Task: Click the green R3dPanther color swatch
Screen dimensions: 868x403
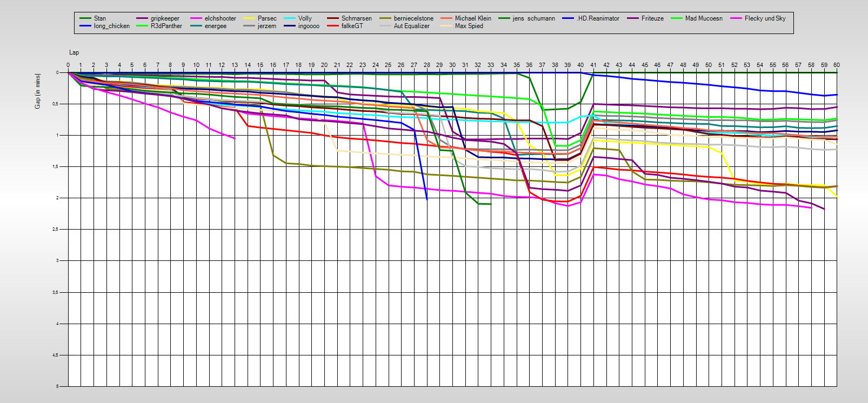Action: pyautogui.click(x=142, y=26)
